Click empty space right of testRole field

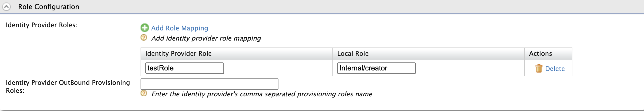278,68
